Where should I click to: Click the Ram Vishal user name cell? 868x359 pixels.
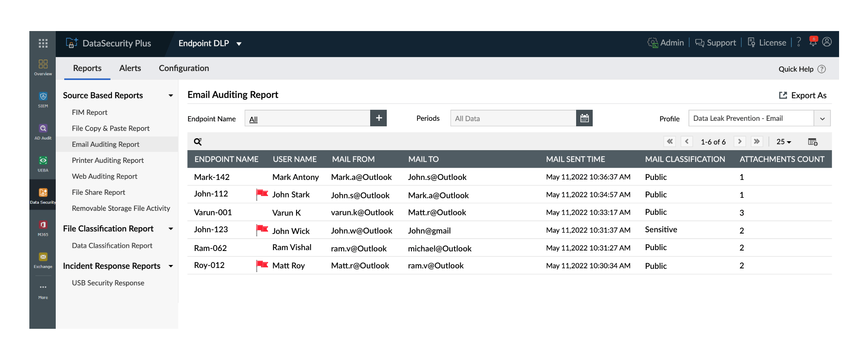[x=292, y=248]
